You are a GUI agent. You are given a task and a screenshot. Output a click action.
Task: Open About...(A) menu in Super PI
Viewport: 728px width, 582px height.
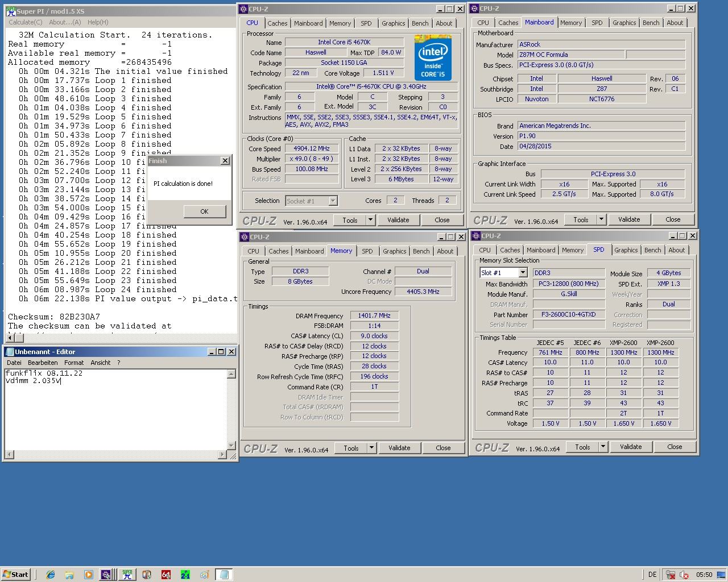pos(65,22)
